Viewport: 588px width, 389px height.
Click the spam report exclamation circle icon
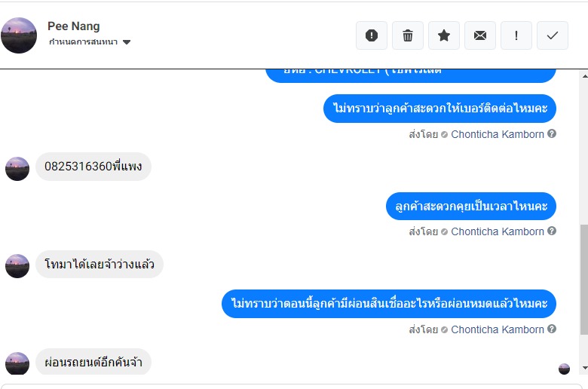click(372, 35)
